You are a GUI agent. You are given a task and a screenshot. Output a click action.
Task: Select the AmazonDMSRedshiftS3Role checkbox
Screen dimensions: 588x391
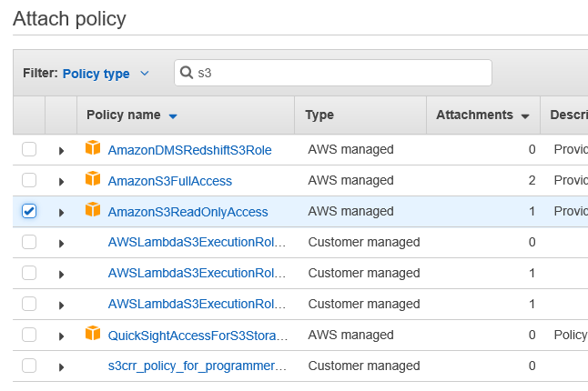29,149
